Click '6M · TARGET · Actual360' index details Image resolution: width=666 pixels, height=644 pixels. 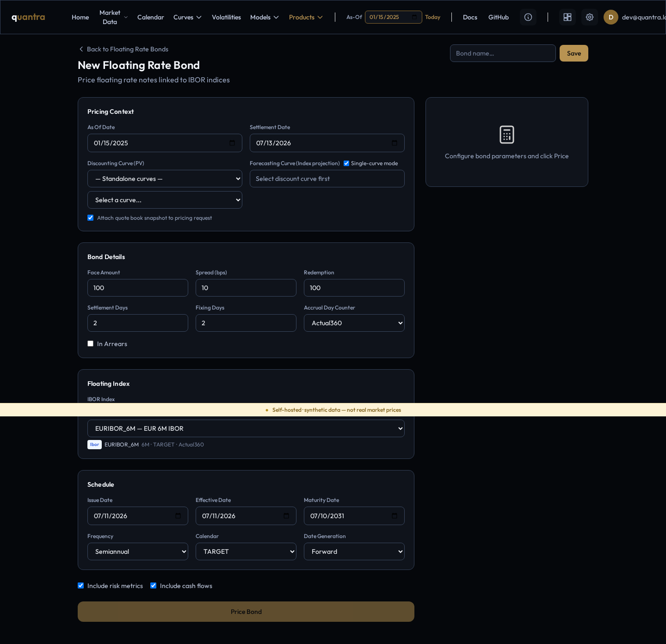coord(173,445)
